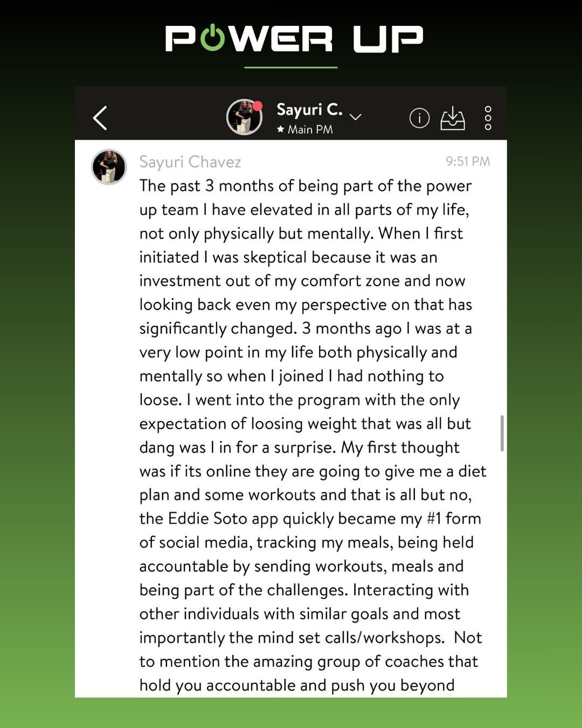Open the three-dot more options menu

tap(488, 118)
